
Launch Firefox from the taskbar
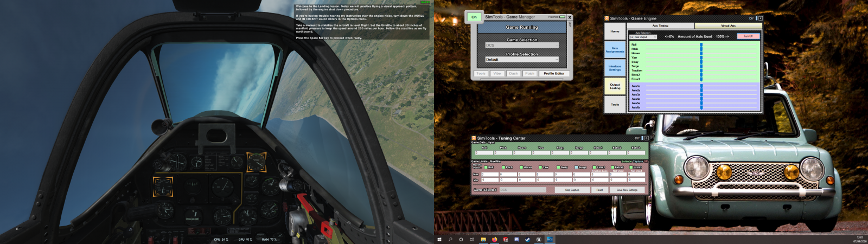point(494,239)
